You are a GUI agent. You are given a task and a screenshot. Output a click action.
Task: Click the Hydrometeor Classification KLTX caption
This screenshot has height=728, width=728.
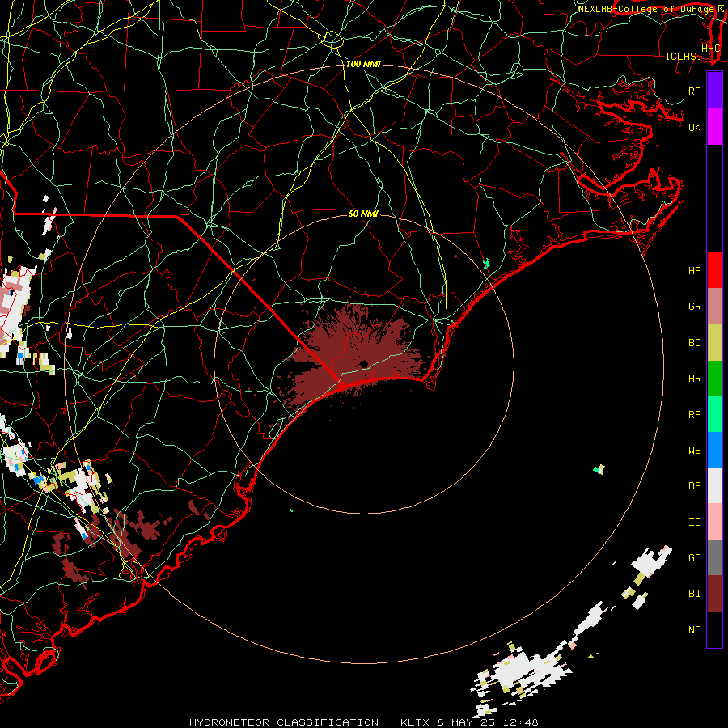(x=363, y=722)
